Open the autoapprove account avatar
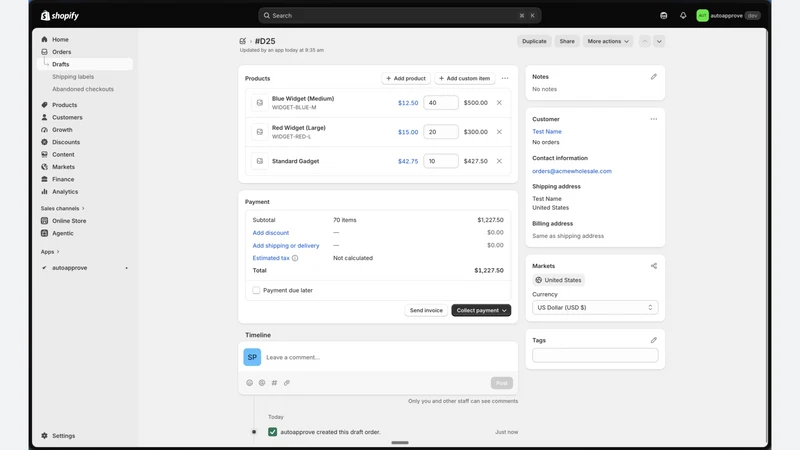800x450 pixels. pyautogui.click(x=703, y=16)
